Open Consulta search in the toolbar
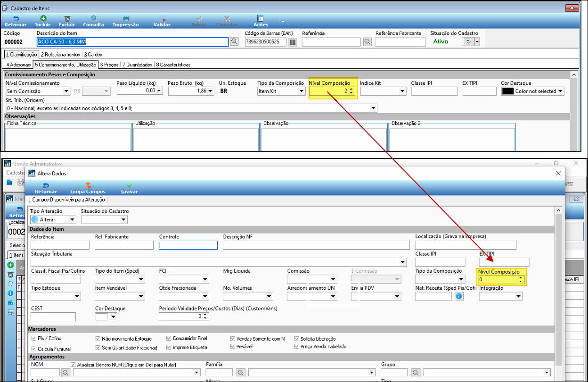The image size is (588, 382). click(94, 19)
